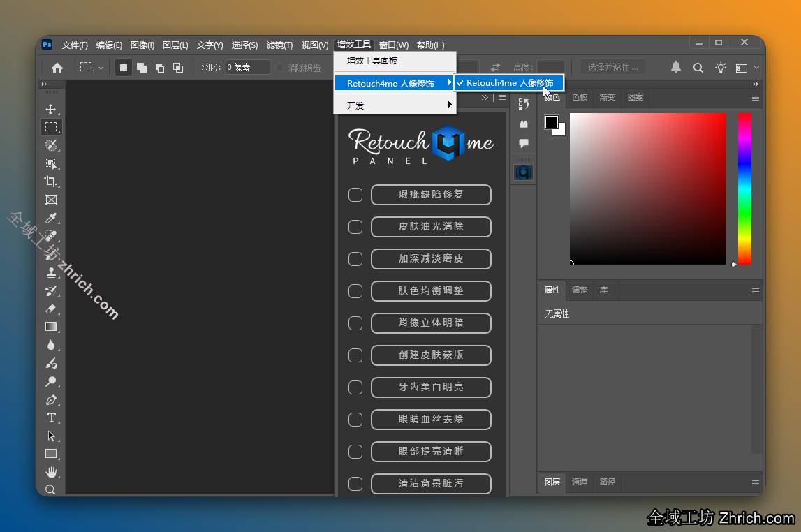
Task: Select the Path Selection tool
Action: (x=50, y=436)
